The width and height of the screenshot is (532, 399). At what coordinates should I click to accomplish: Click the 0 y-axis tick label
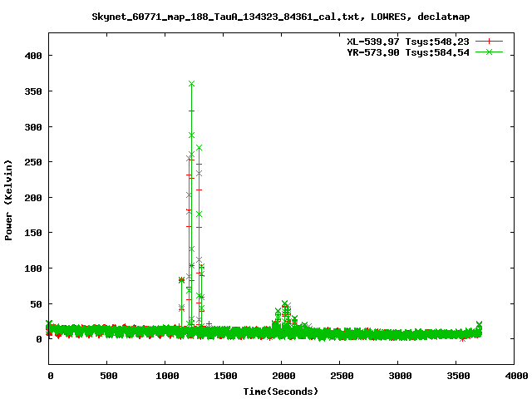pyautogui.click(x=39, y=339)
